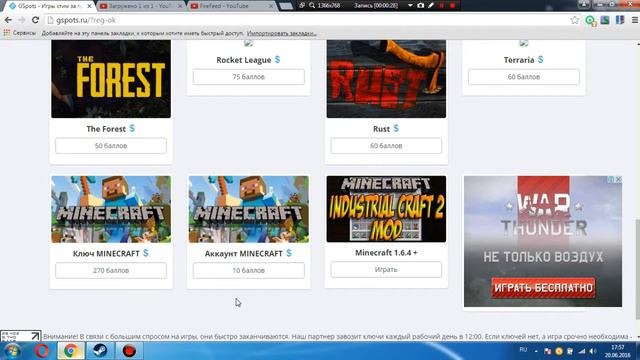Buy Terraria for 60 баллов

click(524, 77)
